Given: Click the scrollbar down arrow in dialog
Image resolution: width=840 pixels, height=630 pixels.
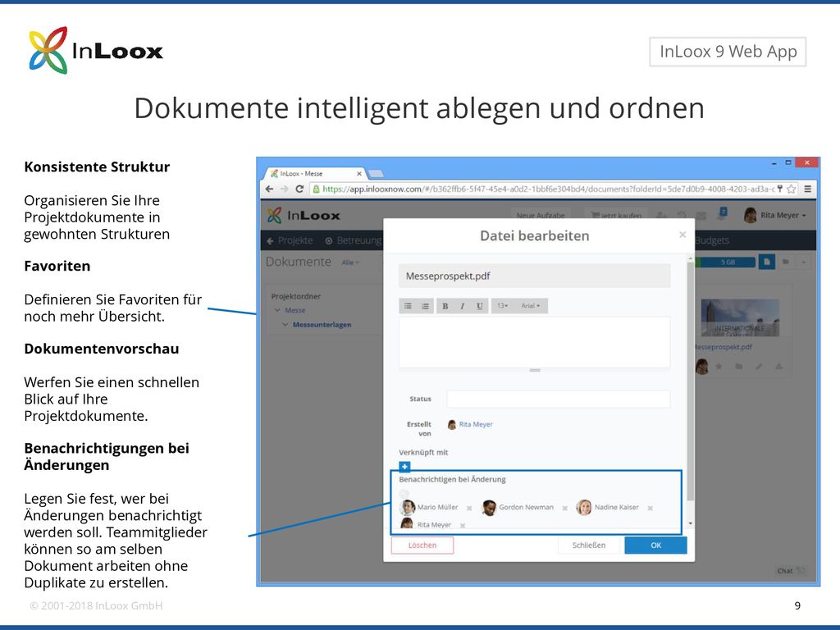Looking at the screenshot, I should tap(691, 523).
